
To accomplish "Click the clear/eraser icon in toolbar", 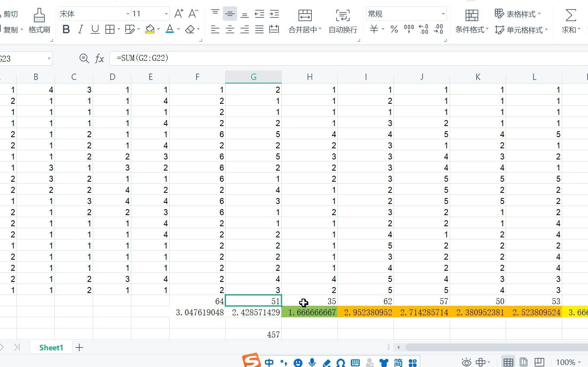I will tap(190, 29).
